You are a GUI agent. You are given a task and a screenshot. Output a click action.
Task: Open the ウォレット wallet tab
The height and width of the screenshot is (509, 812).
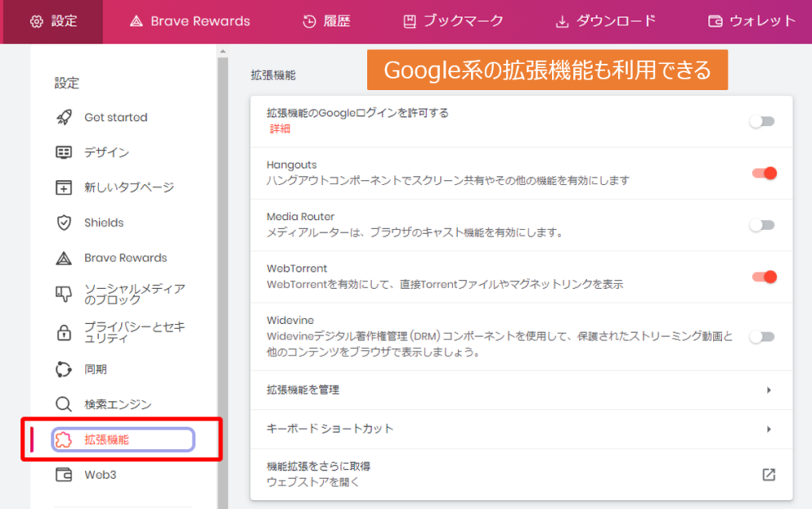pyautogui.click(x=751, y=21)
